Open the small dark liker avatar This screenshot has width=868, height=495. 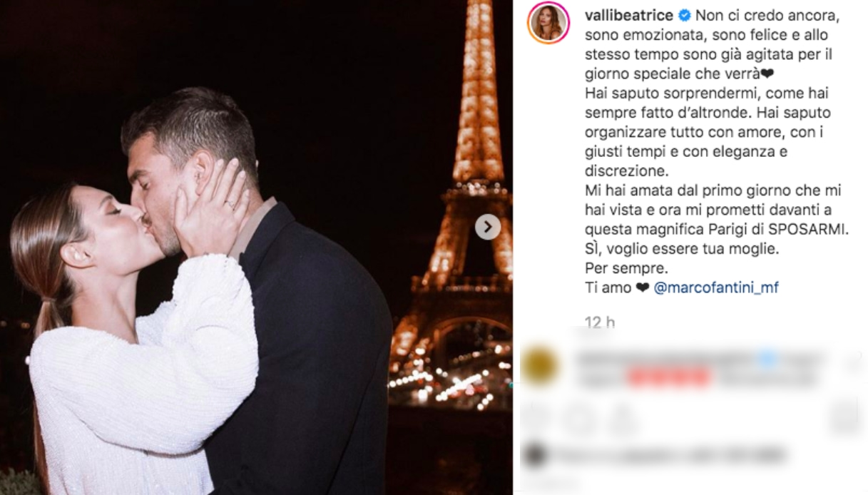coord(533,454)
